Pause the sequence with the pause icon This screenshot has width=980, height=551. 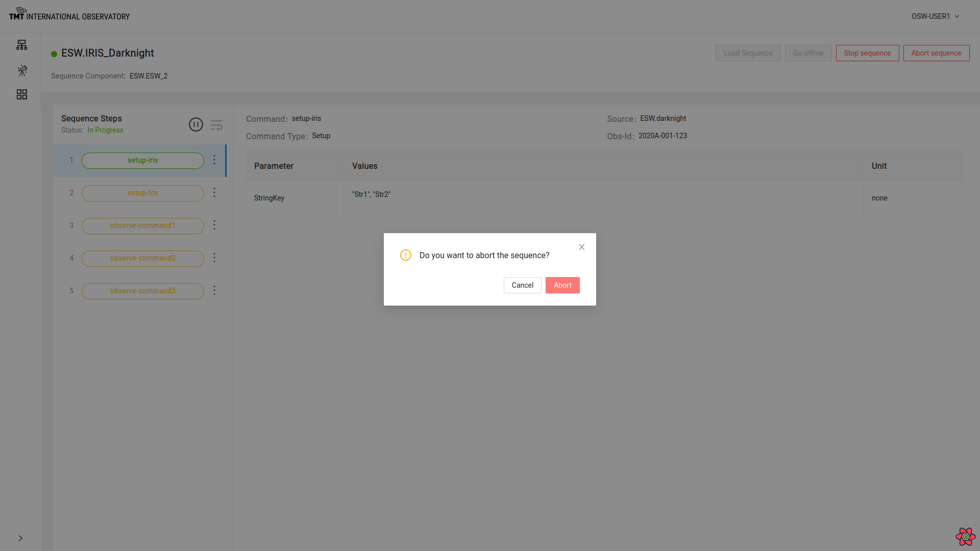(x=196, y=124)
